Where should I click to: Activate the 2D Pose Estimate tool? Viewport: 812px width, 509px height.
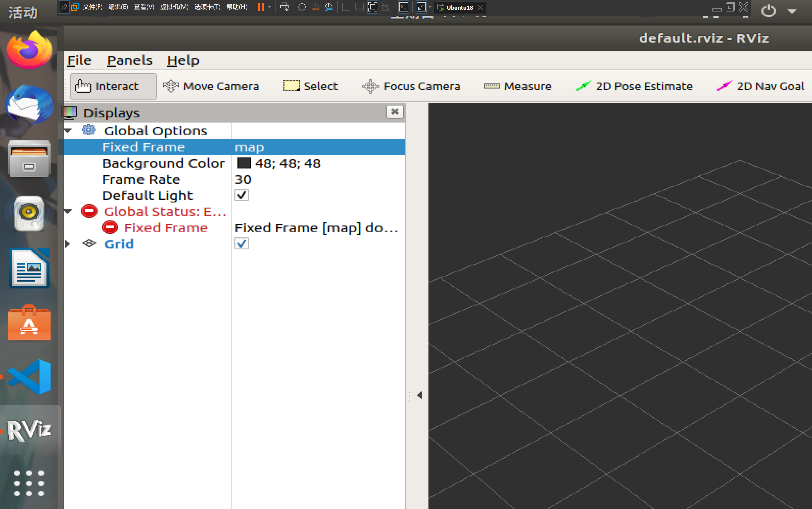pyautogui.click(x=634, y=86)
